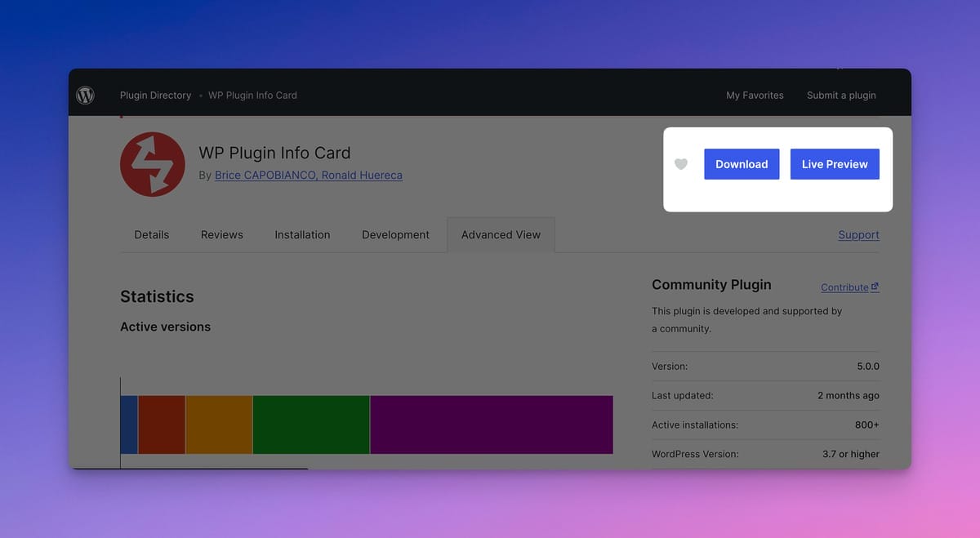
Task: Open the Support link
Action: [x=858, y=235]
